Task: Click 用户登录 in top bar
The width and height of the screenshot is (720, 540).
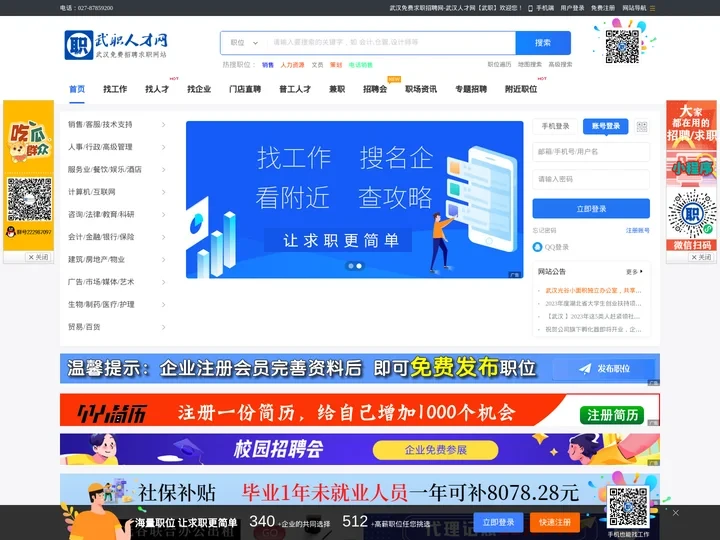Action: (x=572, y=8)
